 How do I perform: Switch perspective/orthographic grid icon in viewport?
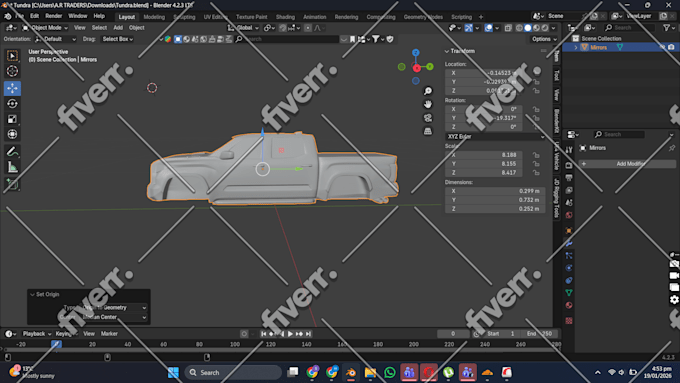[428, 131]
